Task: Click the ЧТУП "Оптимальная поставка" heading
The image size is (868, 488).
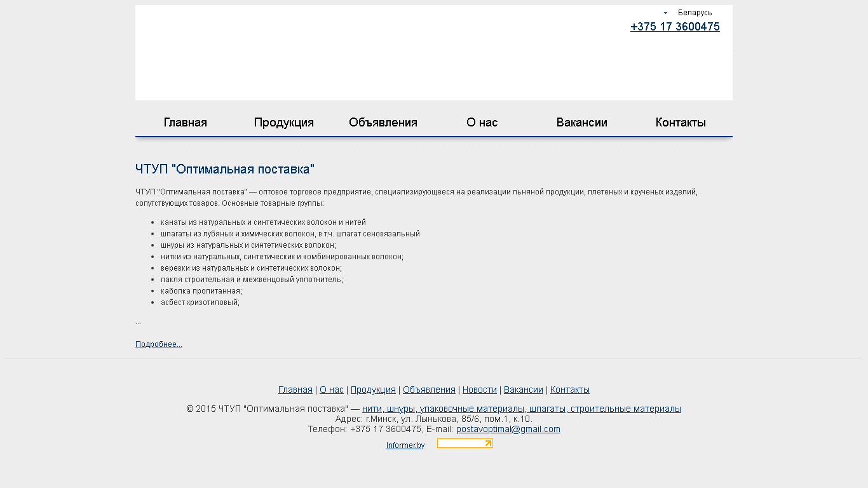Action: [225, 169]
